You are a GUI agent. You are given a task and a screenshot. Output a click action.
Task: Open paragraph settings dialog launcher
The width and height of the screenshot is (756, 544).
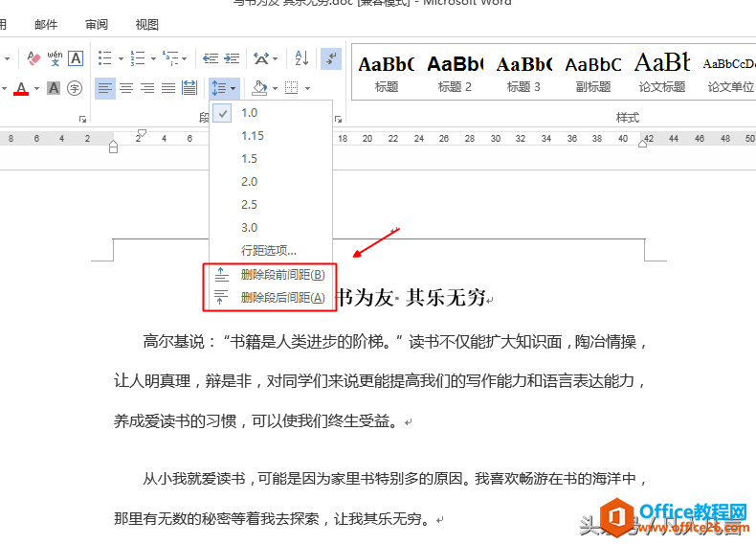point(338,119)
